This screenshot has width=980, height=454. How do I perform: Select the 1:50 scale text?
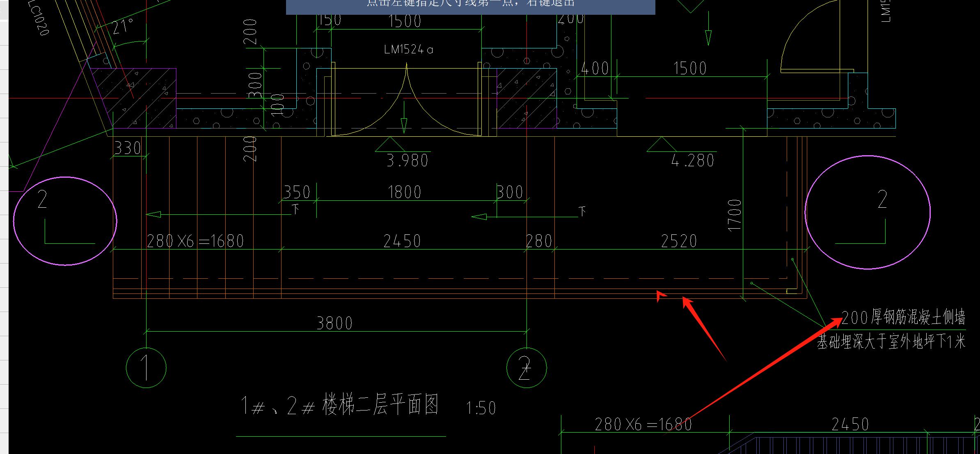[481, 408]
